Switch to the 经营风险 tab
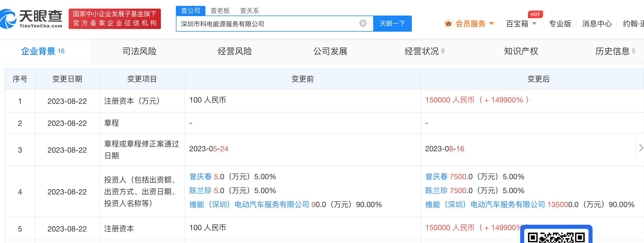Screen dimensions: 644x243 (x=235, y=51)
